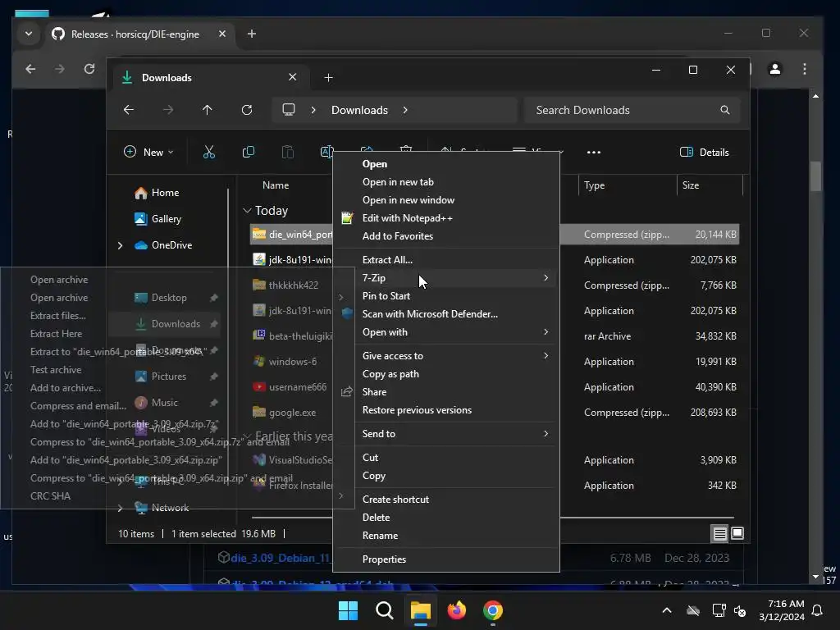Viewport: 840px width, 630px height.
Task: Sort by the Size column header
Action: (691, 185)
